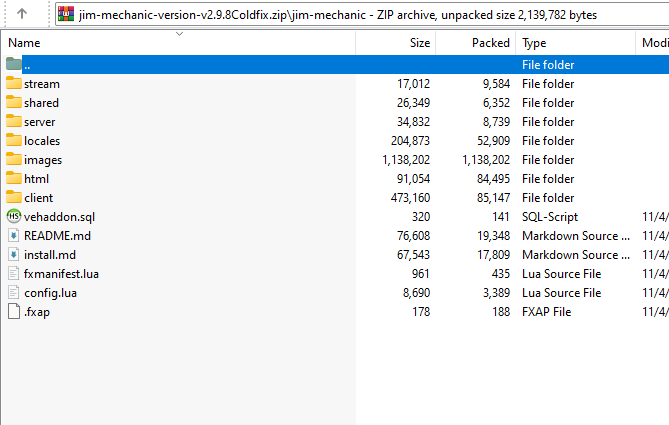Click packed value 84,495 for html
Screen dimensions: 669x425
point(493,179)
